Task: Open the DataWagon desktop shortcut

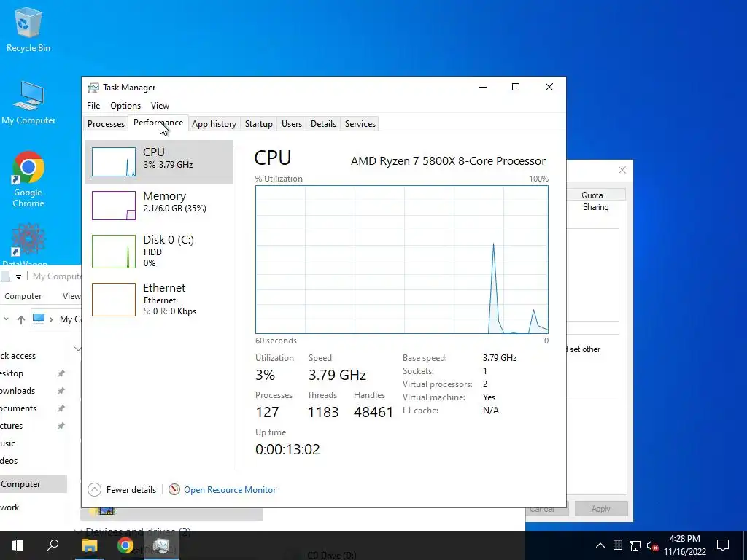Action: 28,244
